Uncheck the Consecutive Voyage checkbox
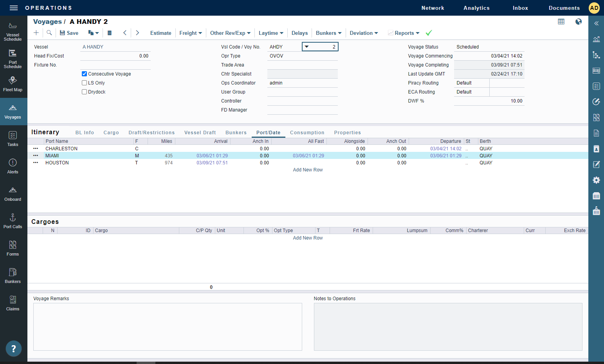Image resolution: width=604 pixels, height=364 pixels. (84, 74)
